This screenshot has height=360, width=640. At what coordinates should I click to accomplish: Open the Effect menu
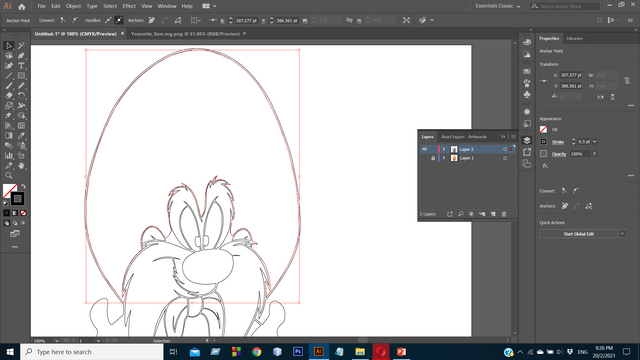[129, 6]
